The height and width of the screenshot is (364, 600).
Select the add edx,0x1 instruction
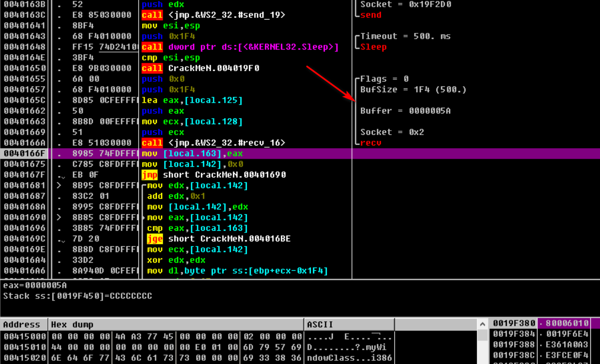pyautogui.click(x=176, y=196)
